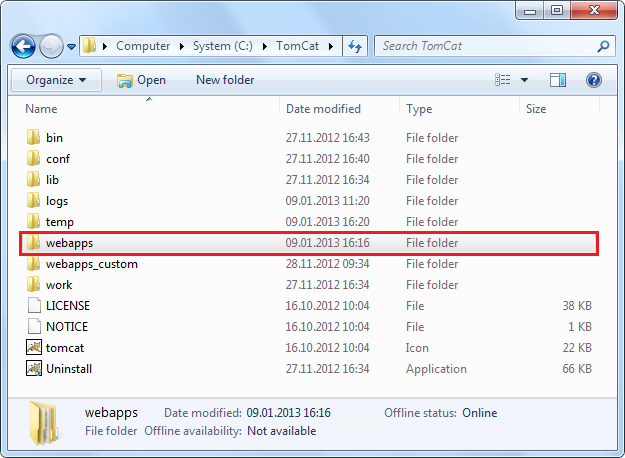This screenshot has height=458, width=625.
Task: Click the grayed Forward arrow button
Action: point(51,46)
